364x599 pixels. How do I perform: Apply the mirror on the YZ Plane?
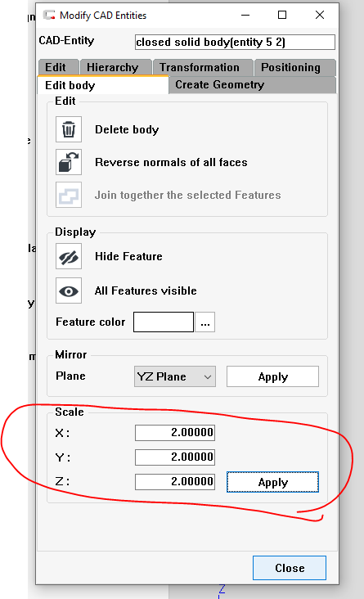(x=272, y=376)
